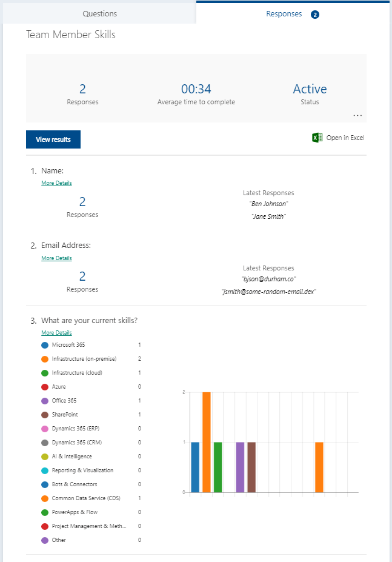Open the three-dot more options menu
392x562 pixels.
coord(357,115)
